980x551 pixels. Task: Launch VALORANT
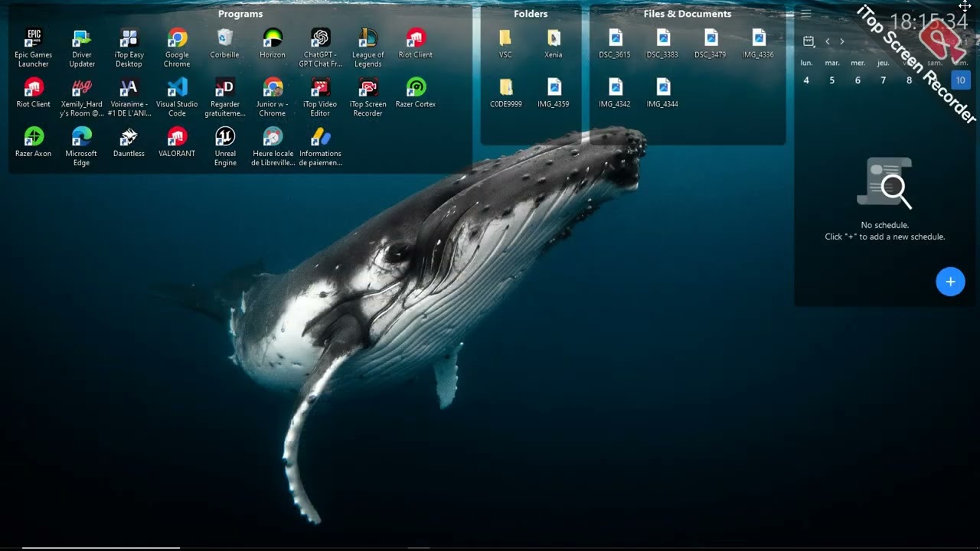tap(177, 143)
